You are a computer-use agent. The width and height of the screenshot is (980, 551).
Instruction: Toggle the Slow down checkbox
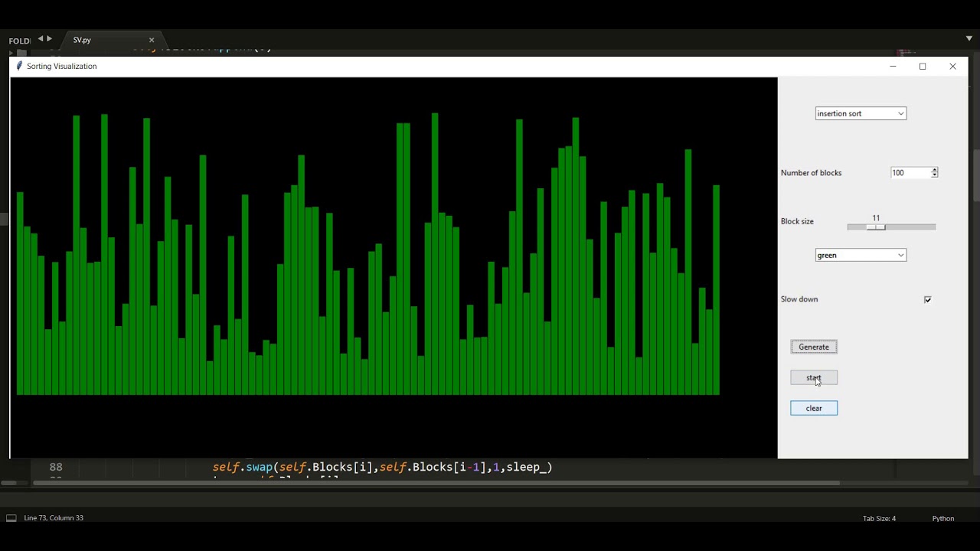click(x=928, y=299)
